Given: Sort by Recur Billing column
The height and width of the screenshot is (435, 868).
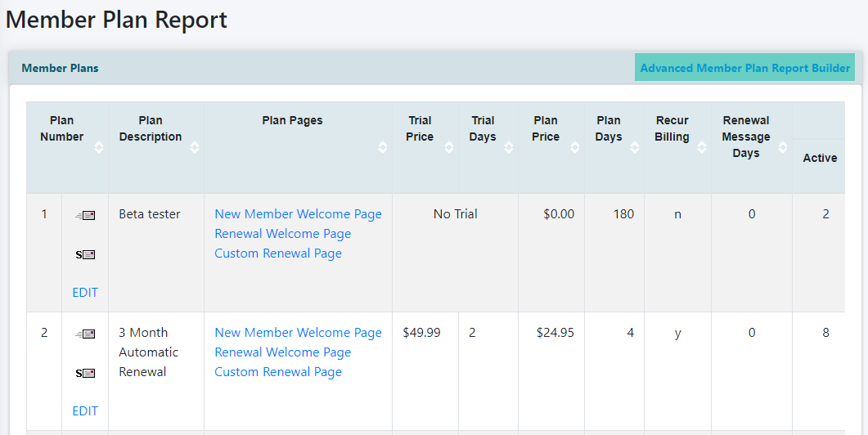Looking at the screenshot, I should click(702, 147).
